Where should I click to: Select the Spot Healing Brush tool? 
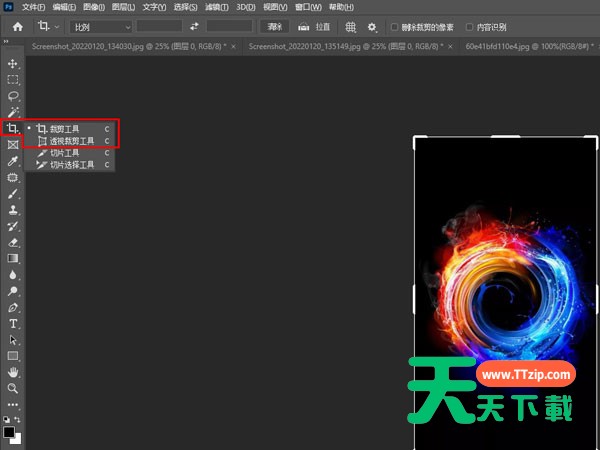point(13,178)
